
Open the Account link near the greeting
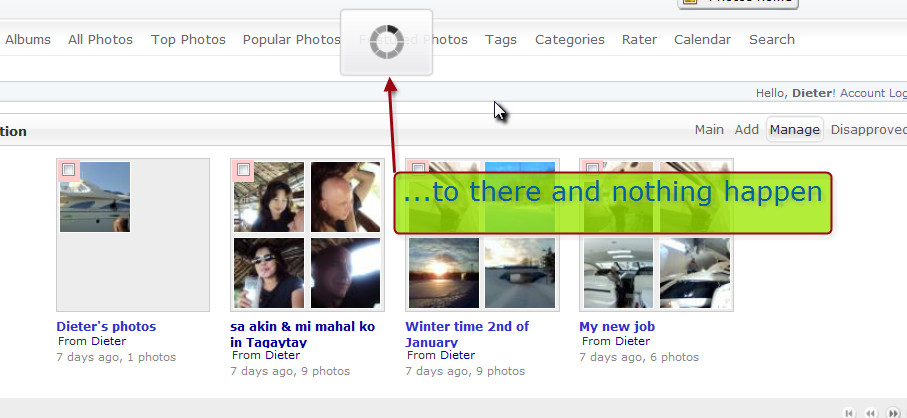(x=862, y=93)
